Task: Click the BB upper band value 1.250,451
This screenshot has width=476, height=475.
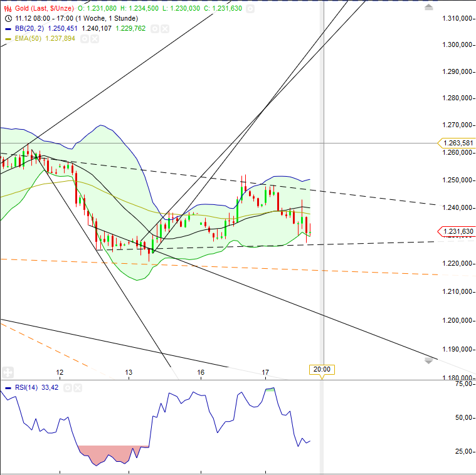Action: tap(63, 28)
